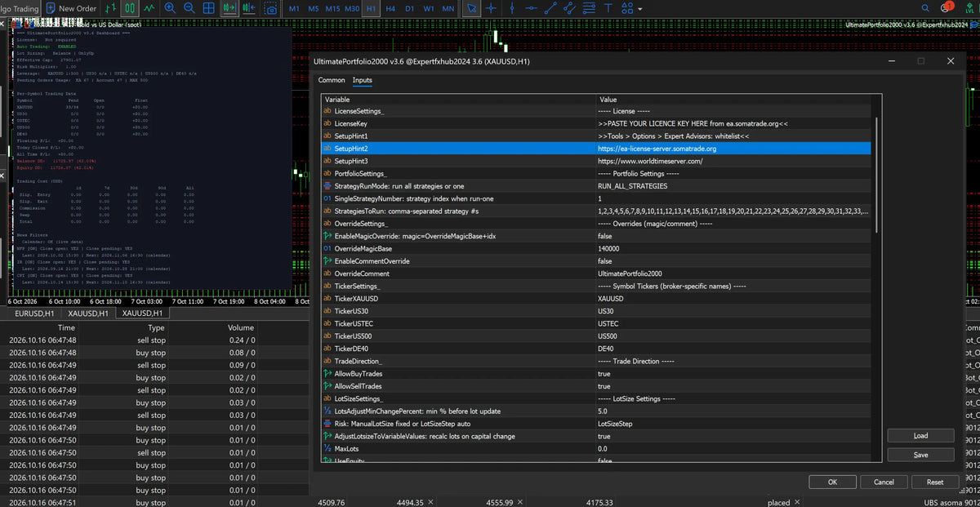This screenshot has height=507, width=980.
Task: Toggle EnableCommentOverride false value
Action: click(x=733, y=261)
